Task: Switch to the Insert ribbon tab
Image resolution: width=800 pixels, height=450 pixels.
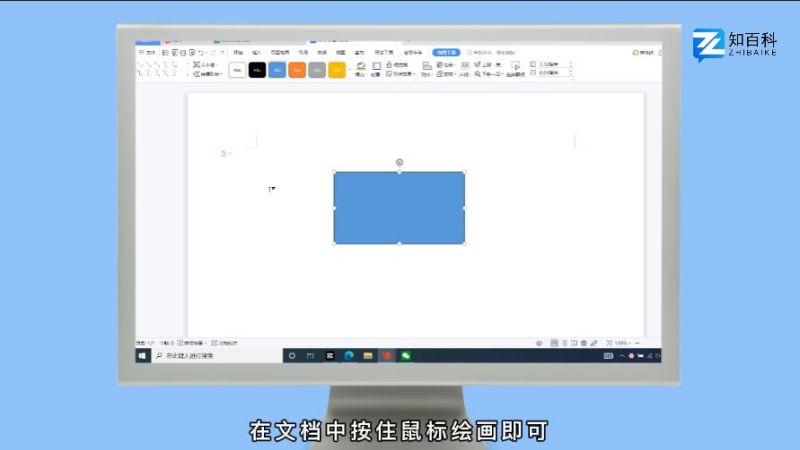Action: pos(257,52)
